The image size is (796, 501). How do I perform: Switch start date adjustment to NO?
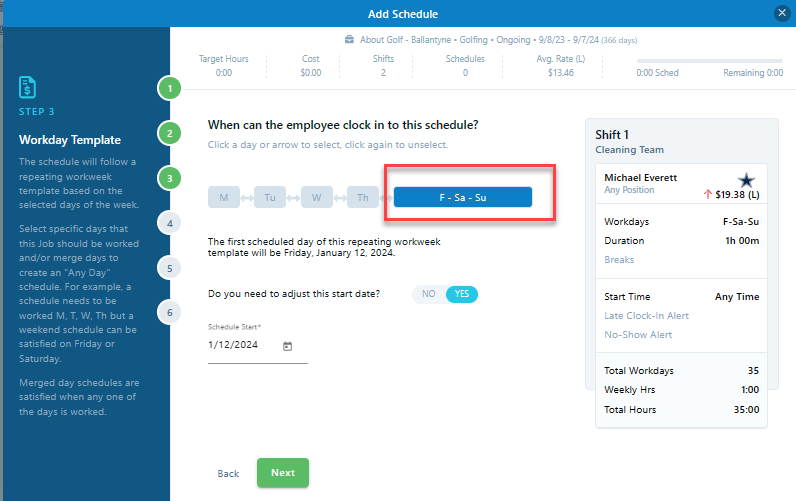pyautogui.click(x=428, y=294)
